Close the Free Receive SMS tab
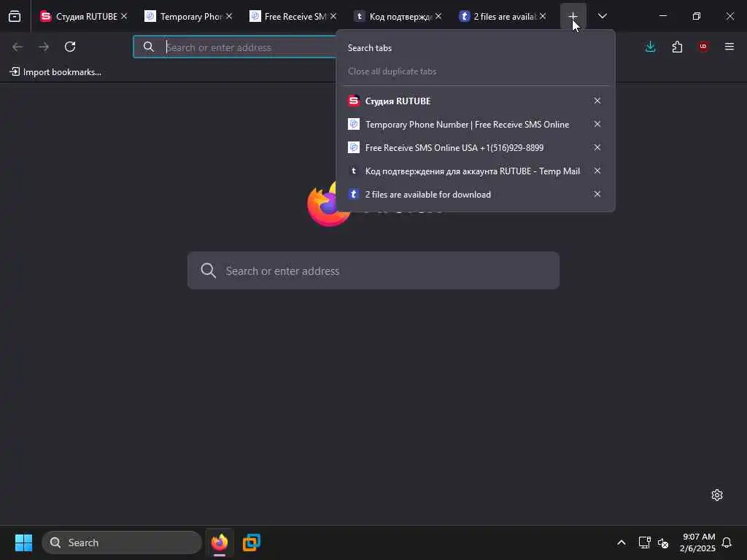 pos(333,16)
